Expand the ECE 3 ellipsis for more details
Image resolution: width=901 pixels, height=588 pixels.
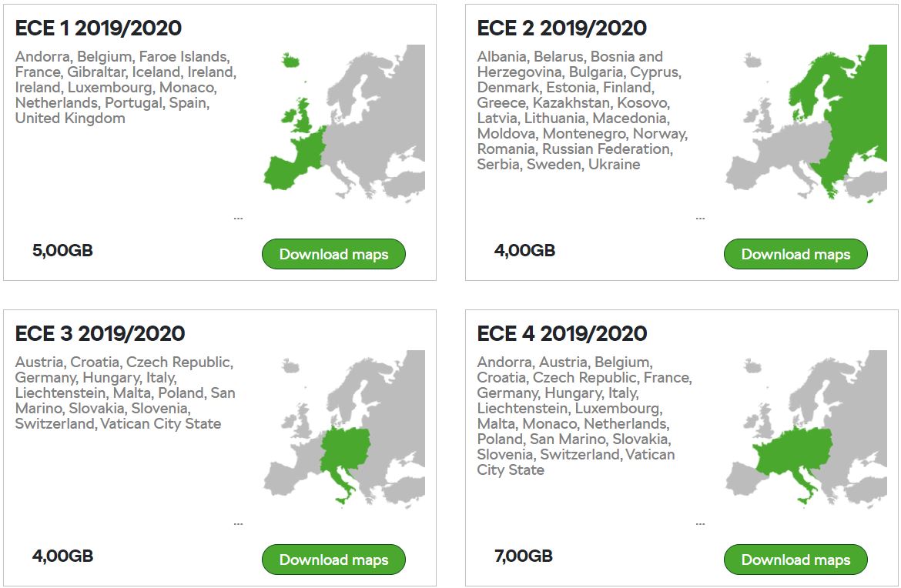tap(238, 524)
